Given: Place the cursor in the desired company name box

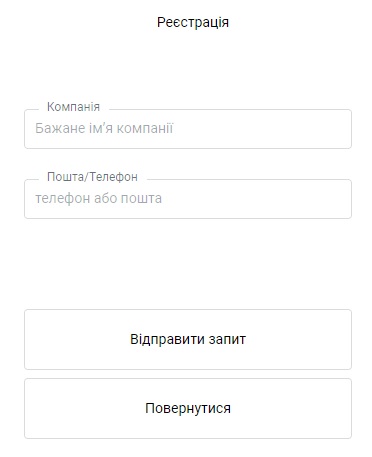Looking at the screenshot, I should 188,129.
